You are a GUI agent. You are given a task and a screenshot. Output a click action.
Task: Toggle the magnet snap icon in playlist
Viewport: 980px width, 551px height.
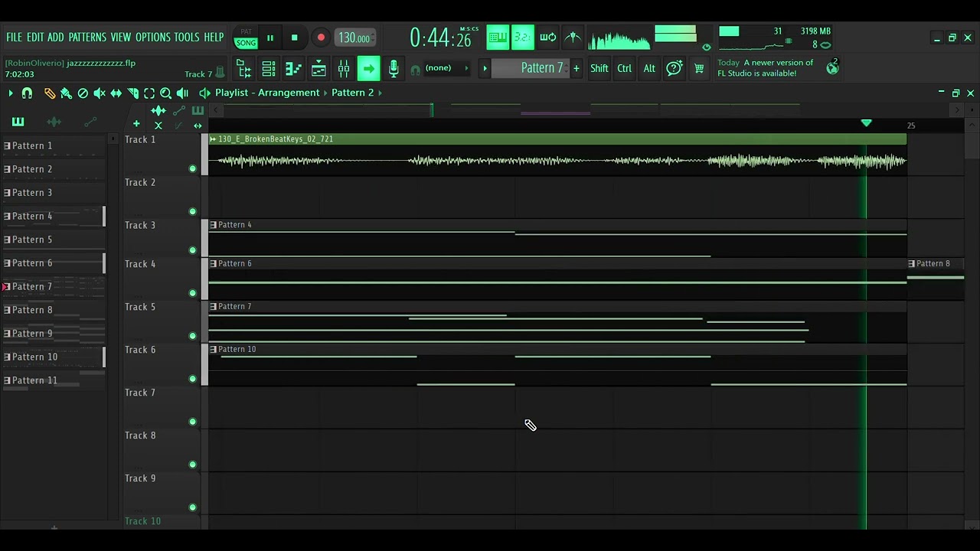click(27, 93)
